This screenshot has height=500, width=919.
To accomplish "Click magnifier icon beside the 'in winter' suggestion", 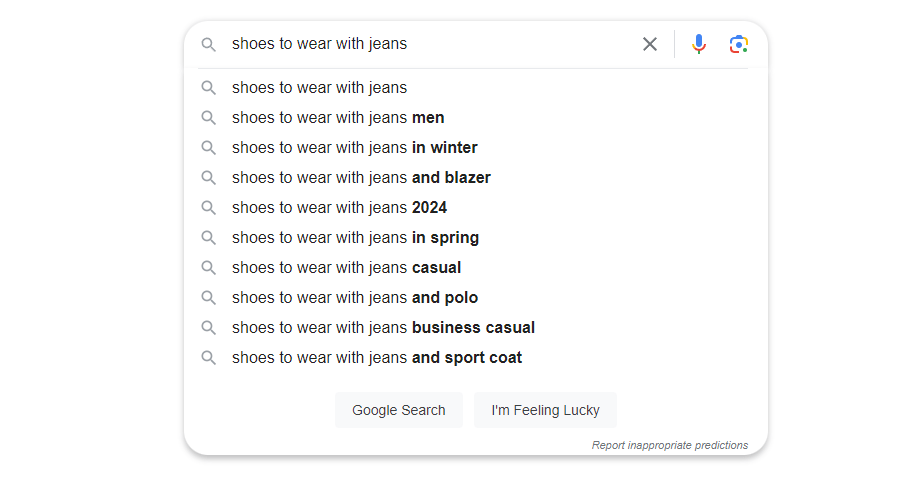I will 208,148.
